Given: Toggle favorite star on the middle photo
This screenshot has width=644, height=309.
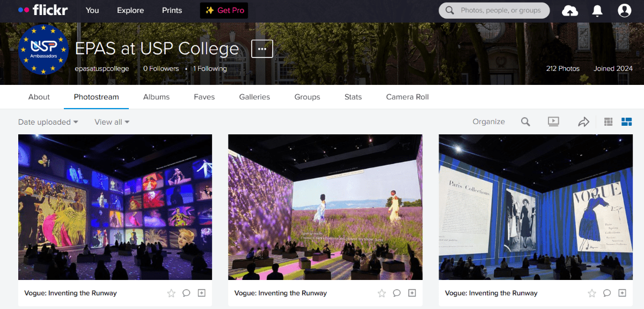Looking at the screenshot, I should pos(382,293).
